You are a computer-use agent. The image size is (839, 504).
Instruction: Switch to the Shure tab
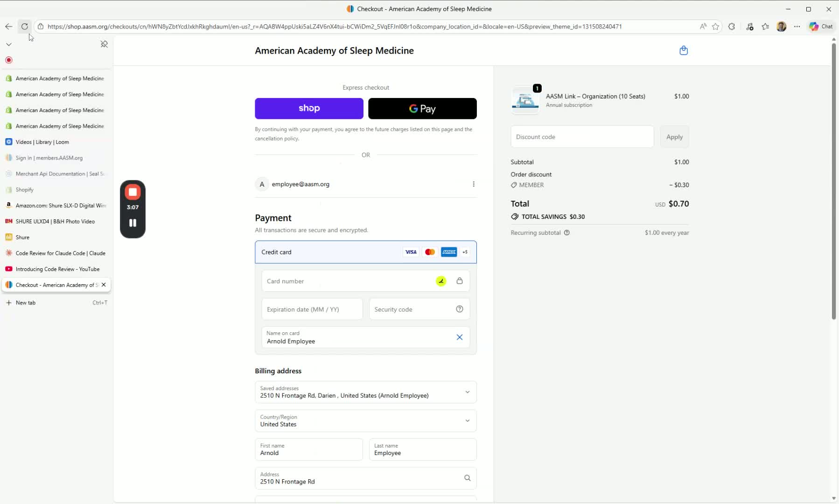click(x=56, y=237)
